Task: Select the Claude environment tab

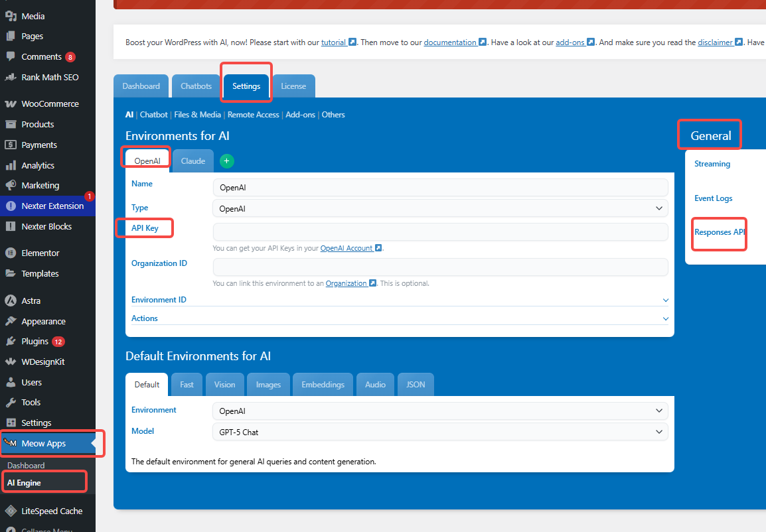Action: coord(192,161)
